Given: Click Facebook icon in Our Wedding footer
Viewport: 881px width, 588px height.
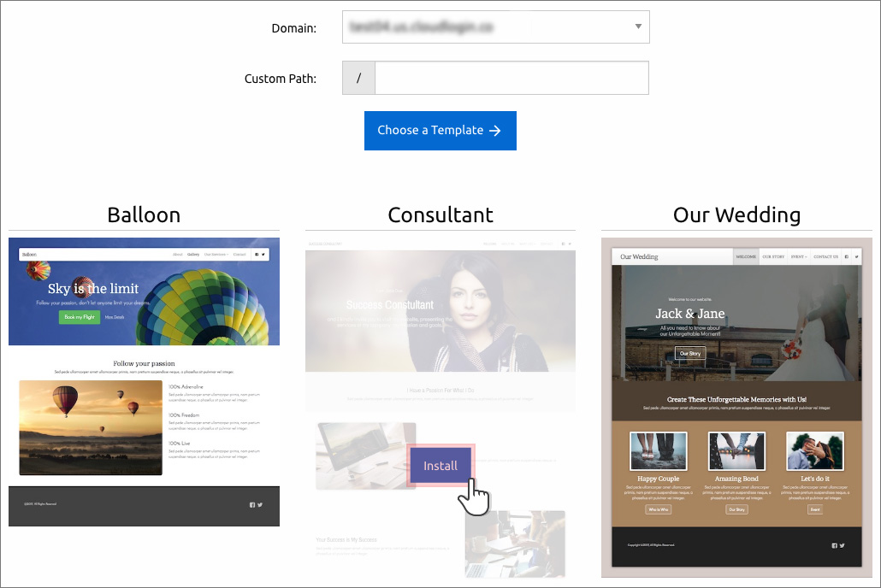Looking at the screenshot, I should tap(835, 545).
